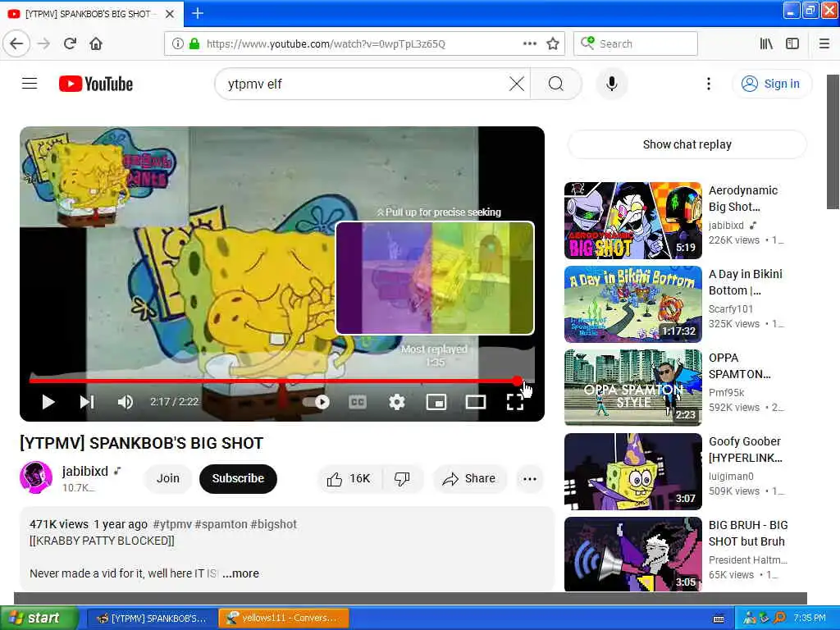
Task: Show chat replay
Action: (687, 144)
